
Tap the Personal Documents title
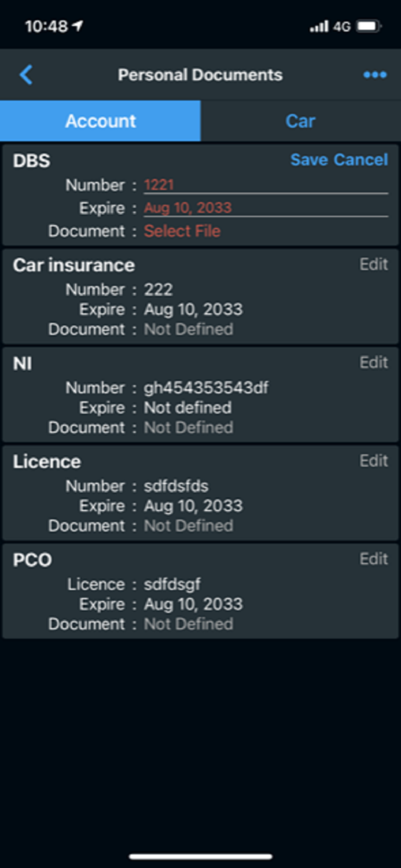[x=200, y=74]
